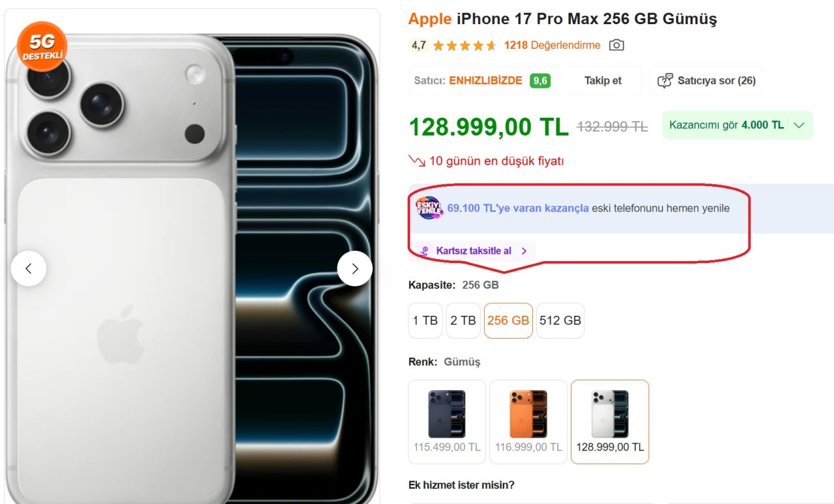The height and width of the screenshot is (504, 834).
Task: Click the 5G Destekli badge on the image
Action: tap(42, 47)
